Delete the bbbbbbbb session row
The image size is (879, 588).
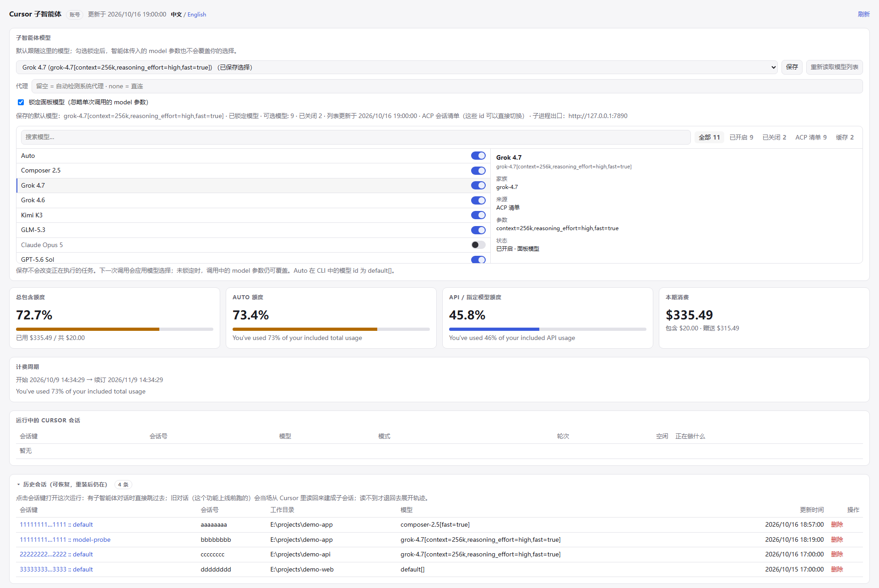[837, 539]
